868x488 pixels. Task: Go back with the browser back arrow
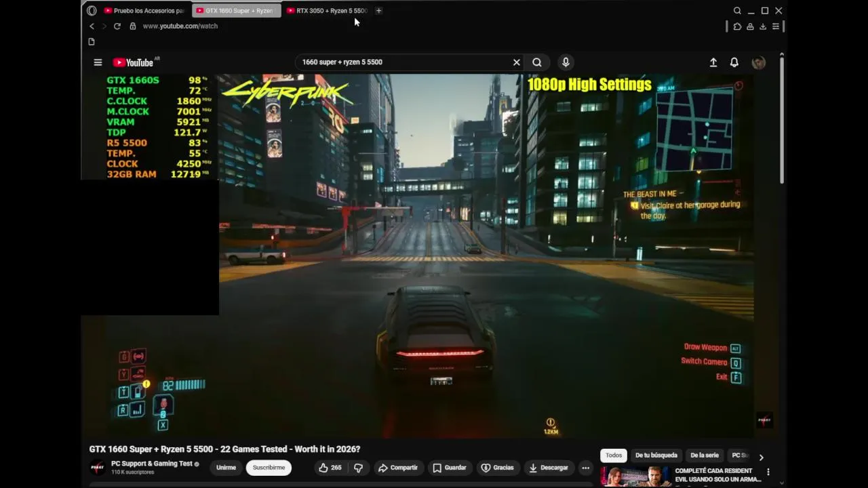[x=92, y=26]
